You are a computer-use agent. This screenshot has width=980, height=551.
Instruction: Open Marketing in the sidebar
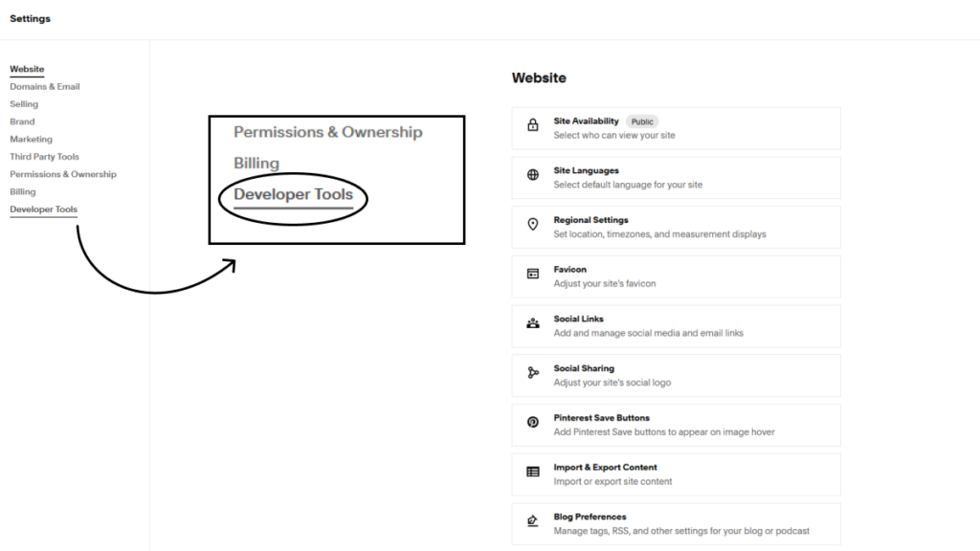pyautogui.click(x=32, y=140)
